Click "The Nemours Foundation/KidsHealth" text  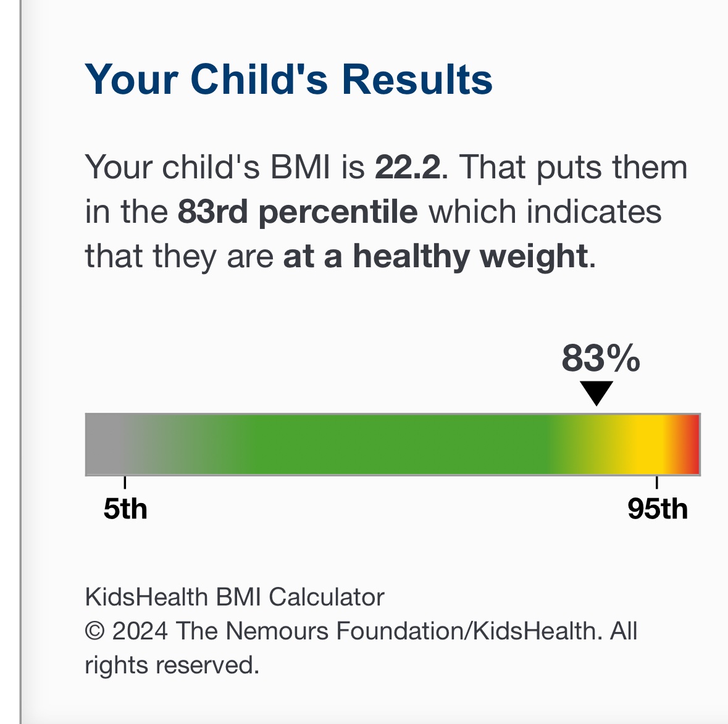point(386,631)
